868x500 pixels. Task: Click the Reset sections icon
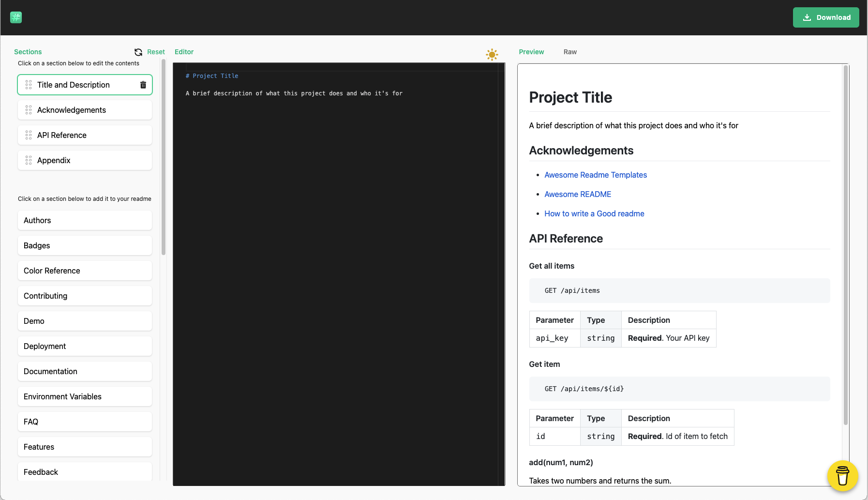(138, 52)
